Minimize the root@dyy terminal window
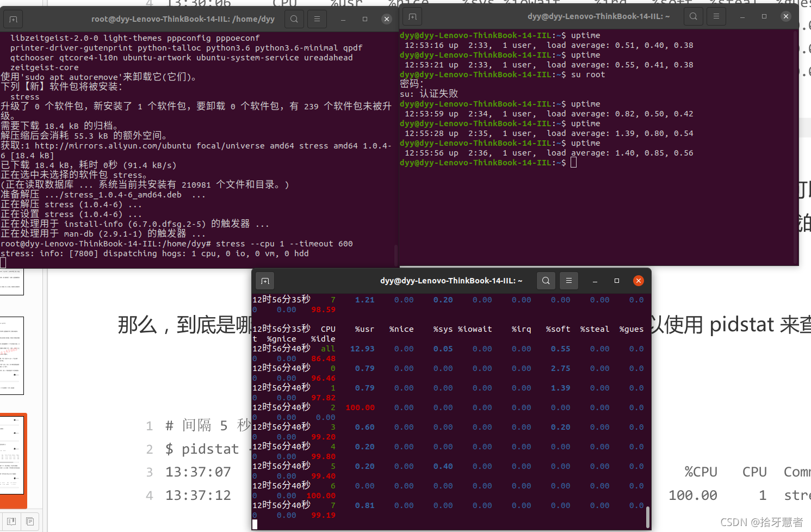 coord(343,19)
